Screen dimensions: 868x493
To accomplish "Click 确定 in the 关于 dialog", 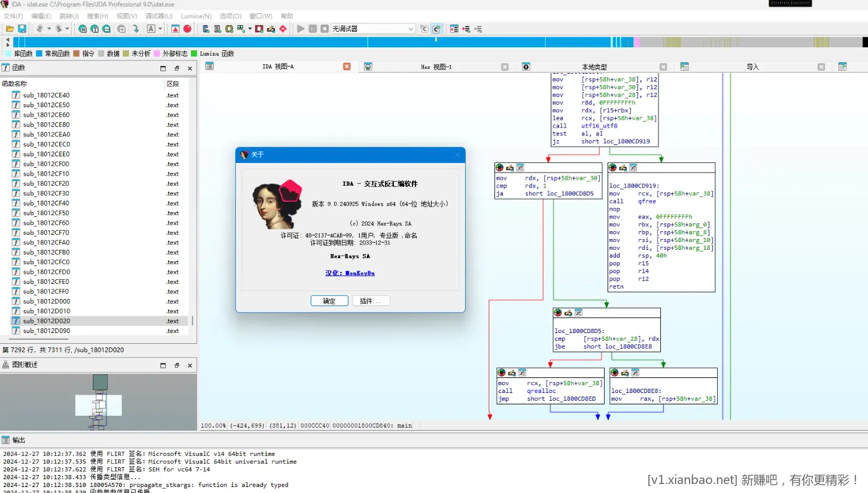I will point(329,301).
